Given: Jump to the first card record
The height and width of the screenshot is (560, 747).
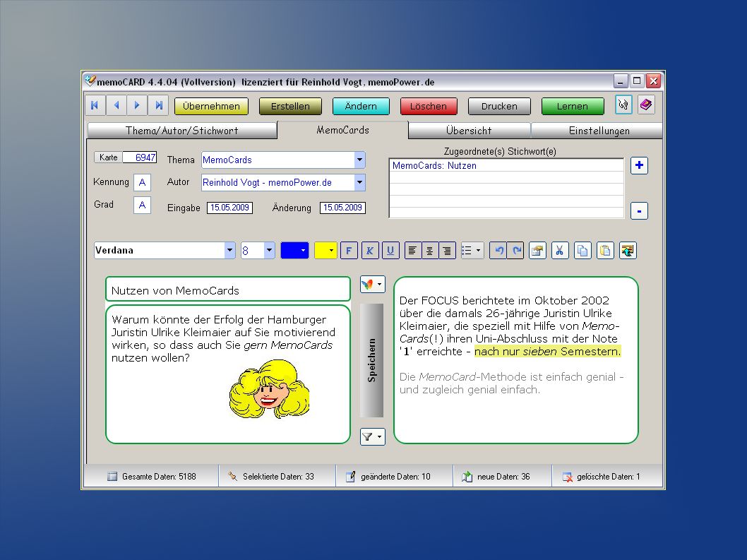Looking at the screenshot, I should point(95,105).
